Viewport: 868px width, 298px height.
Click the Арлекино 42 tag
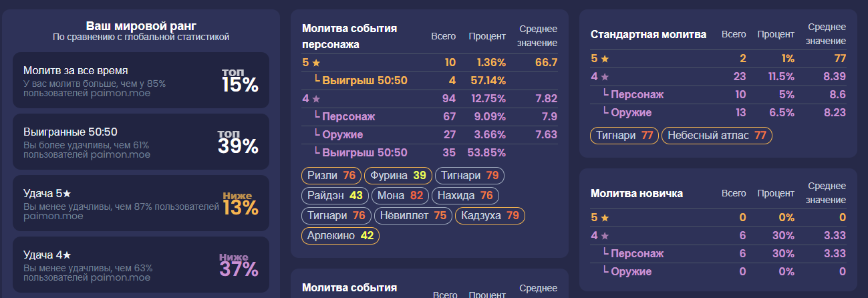[340, 236]
